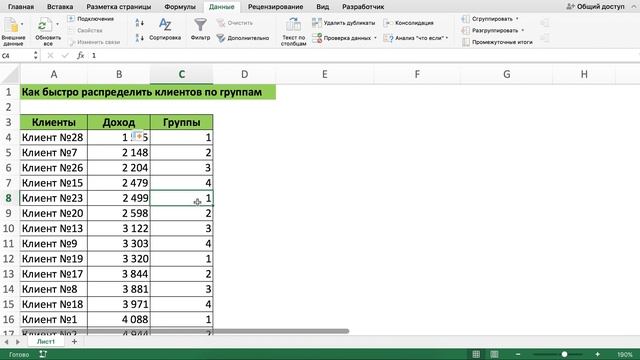Screen dimensions: 640x360
Task: Switch to Разметка страницы tab
Action: tap(119, 7)
